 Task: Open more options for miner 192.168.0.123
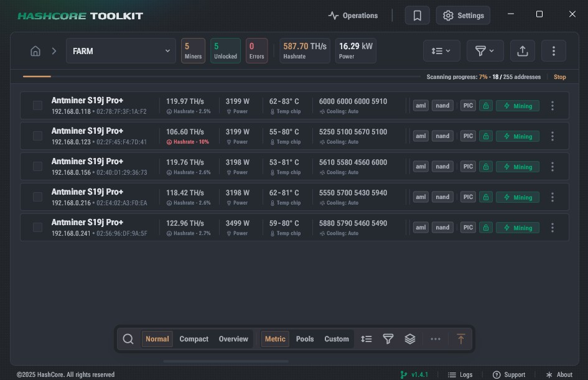[553, 136]
